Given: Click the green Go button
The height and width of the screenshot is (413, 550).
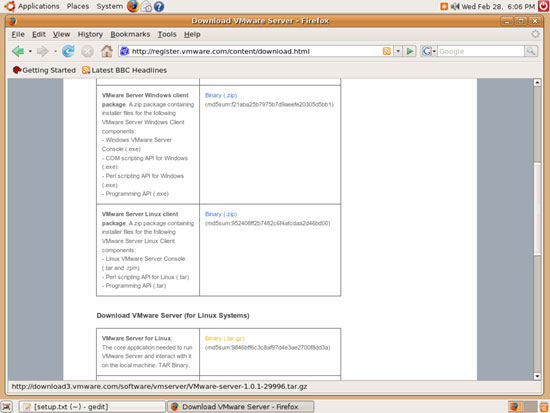Looking at the screenshot, I should pos(410,51).
